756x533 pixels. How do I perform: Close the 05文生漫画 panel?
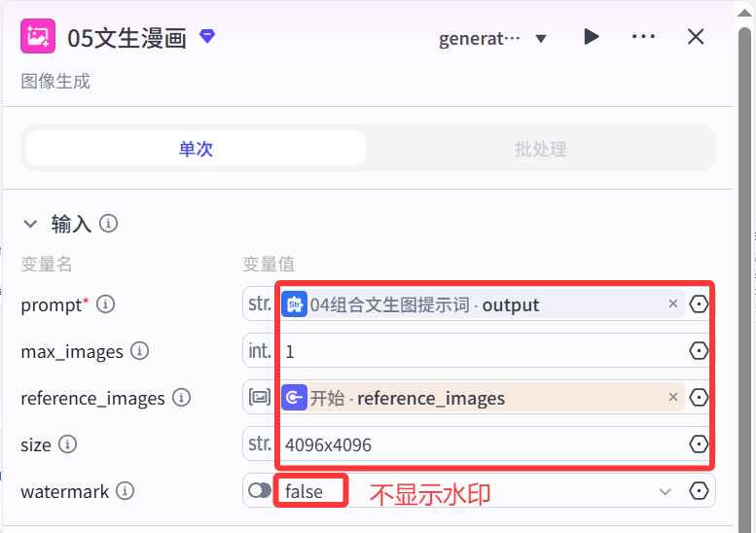coord(696,37)
